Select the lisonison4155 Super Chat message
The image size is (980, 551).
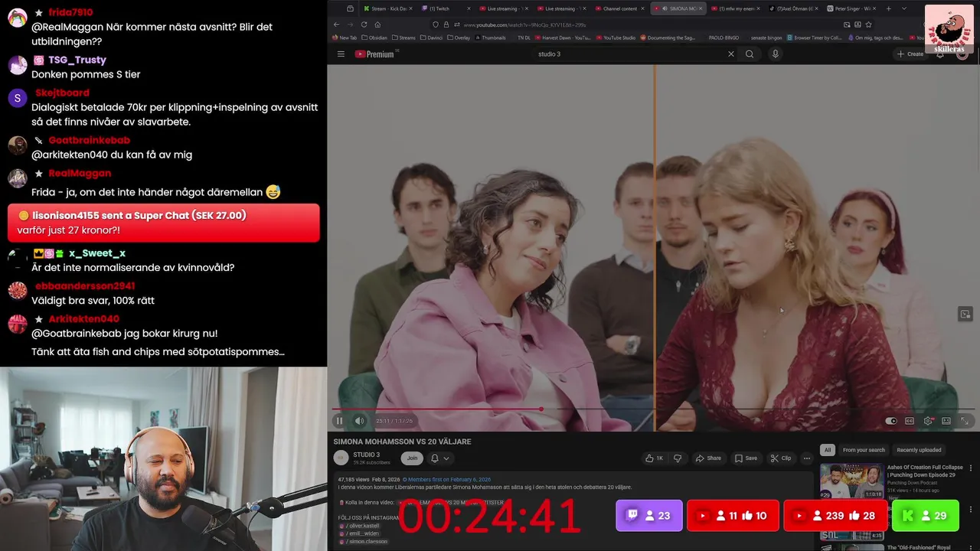163,223
